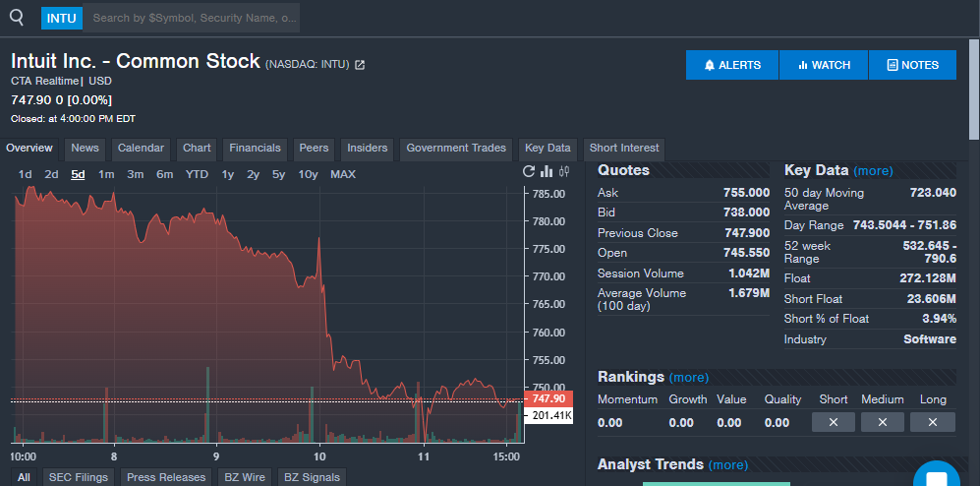
Task: Open the Financials tab
Action: pyautogui.click(x=255, y=149)
